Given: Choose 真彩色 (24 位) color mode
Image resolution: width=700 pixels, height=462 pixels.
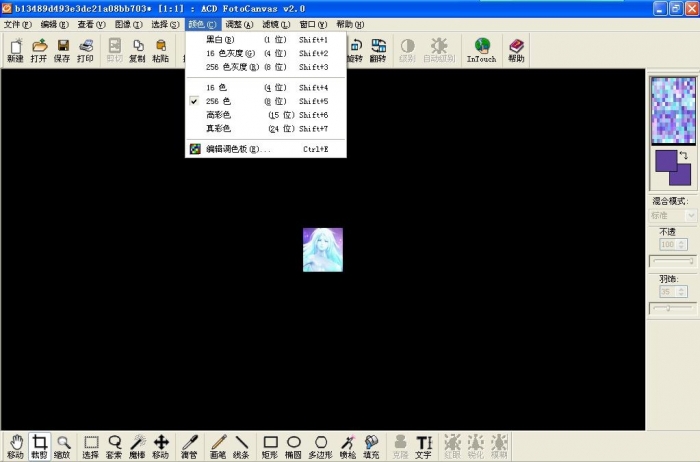Looking at the screenshot, I should [x=266, y=129].
